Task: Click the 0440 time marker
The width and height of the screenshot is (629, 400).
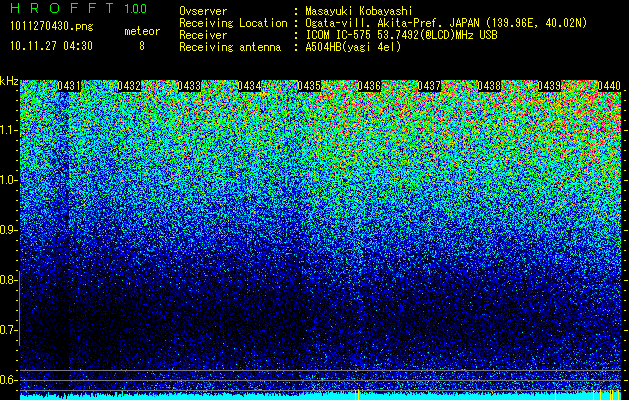Action: coord(609,86)
